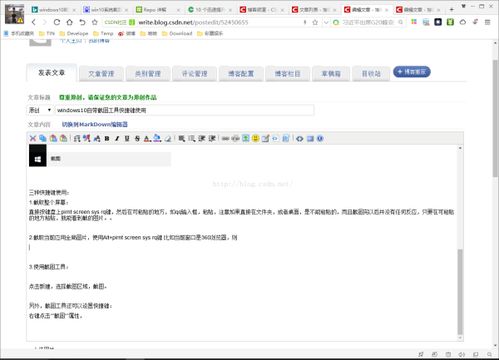
Task: Click the Cut scissors icon in editor toolbar
Action: (33, 138)
